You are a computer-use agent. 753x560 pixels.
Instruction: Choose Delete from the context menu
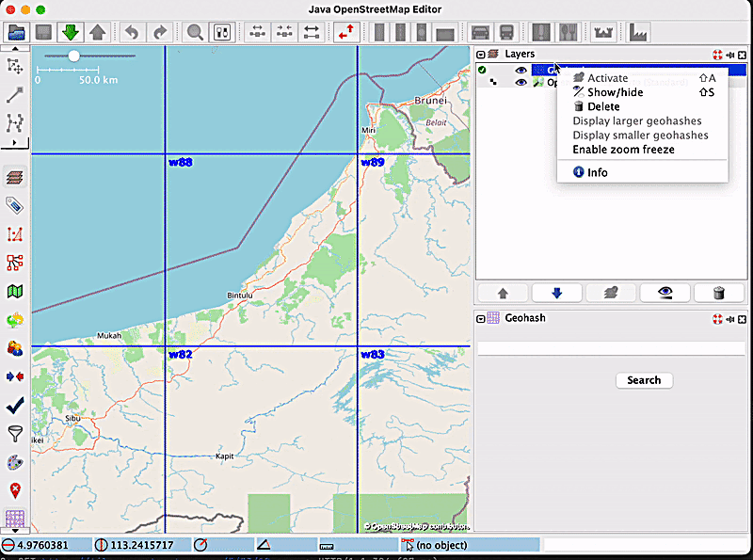[x=643, y=106]
